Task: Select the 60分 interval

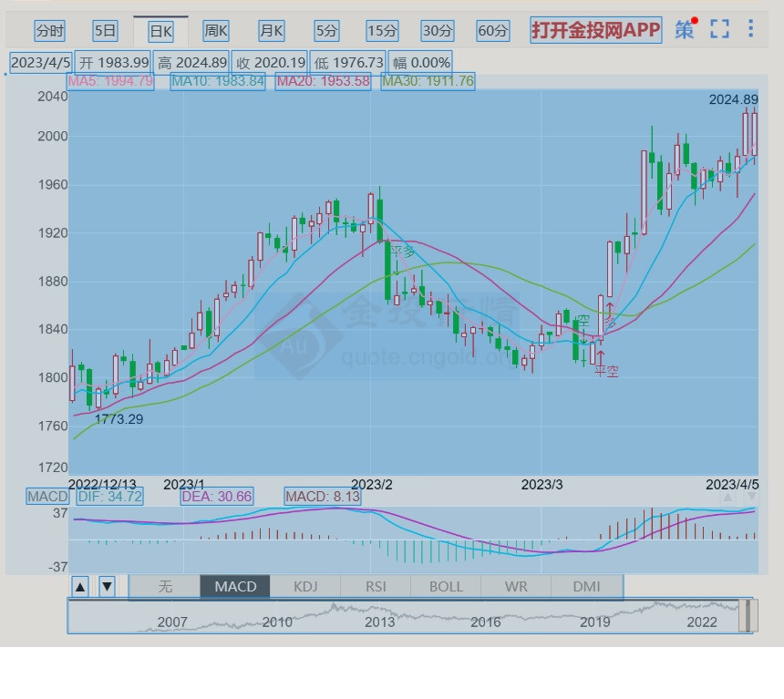Action: [493, 31]
